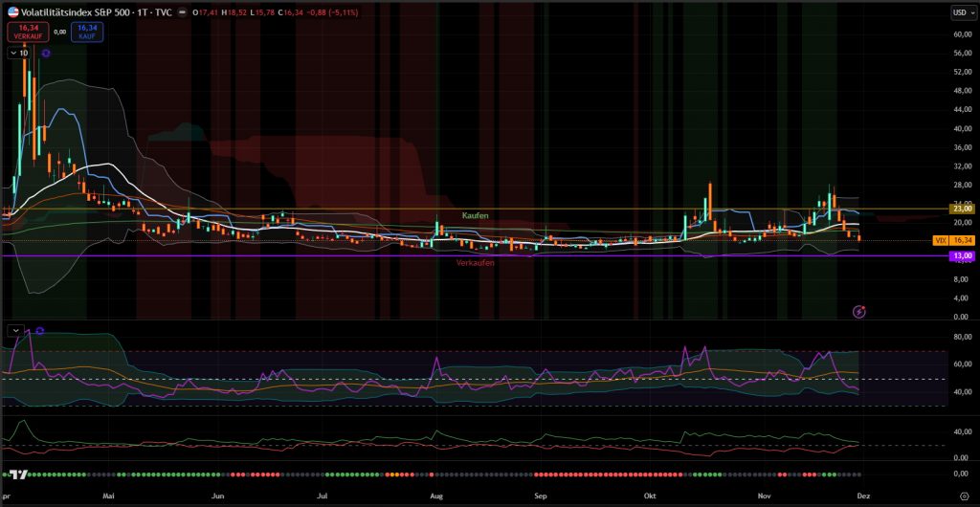This screenshot has height=507, width=980.
Task: Click the TradingView logo in bottom-left corner
Action: pos(17,474)
